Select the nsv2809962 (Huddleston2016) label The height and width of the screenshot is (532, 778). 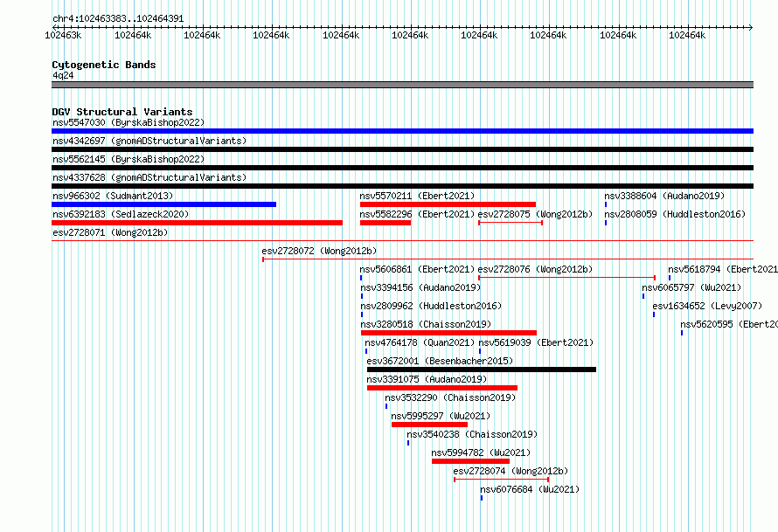point(431,306)
